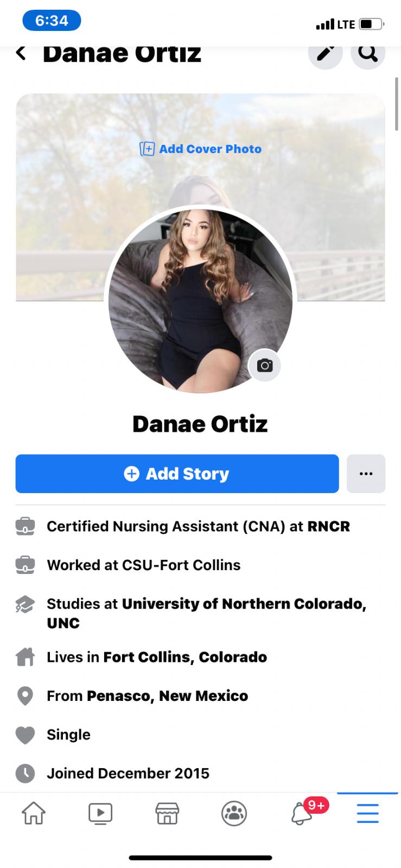Image resolution: width=401 pixels, height=868 pixels.
Task: Tap the back arrow icon
Action: 21,53
